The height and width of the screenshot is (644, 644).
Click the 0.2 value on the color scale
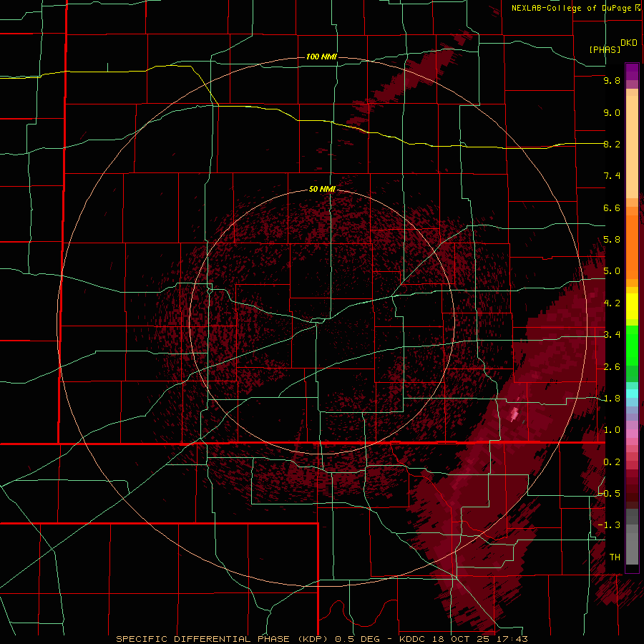click(x=612, y=462)
